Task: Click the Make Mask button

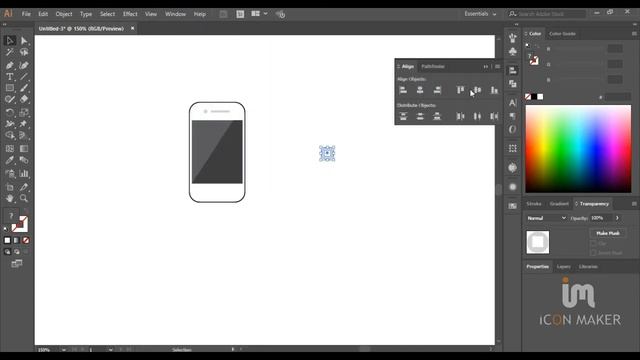Action: pyautogui.click(x=608, y=233)
